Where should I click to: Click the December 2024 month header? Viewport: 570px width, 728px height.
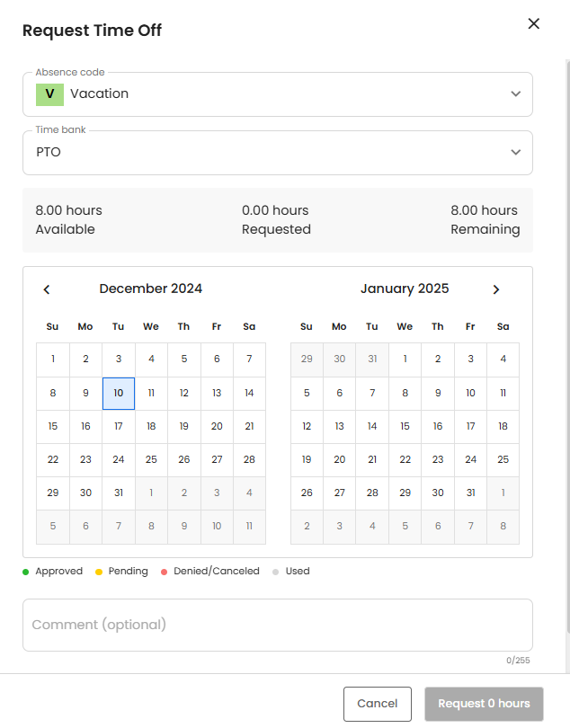(x=151, y=289)
